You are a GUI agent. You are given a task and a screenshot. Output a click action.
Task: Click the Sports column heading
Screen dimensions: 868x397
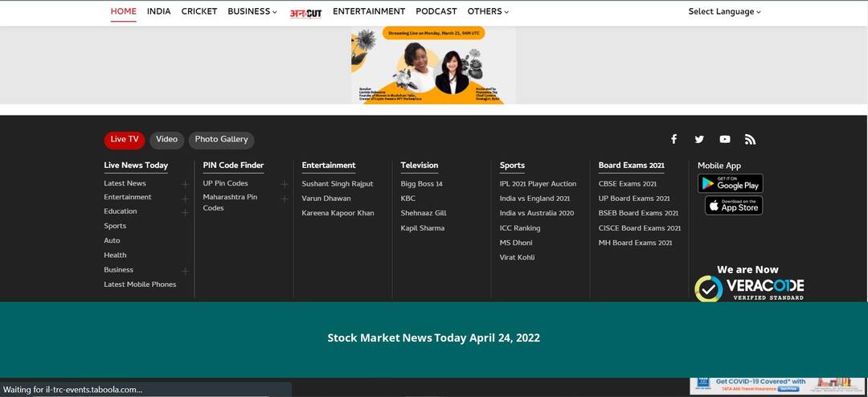point(512,165)
